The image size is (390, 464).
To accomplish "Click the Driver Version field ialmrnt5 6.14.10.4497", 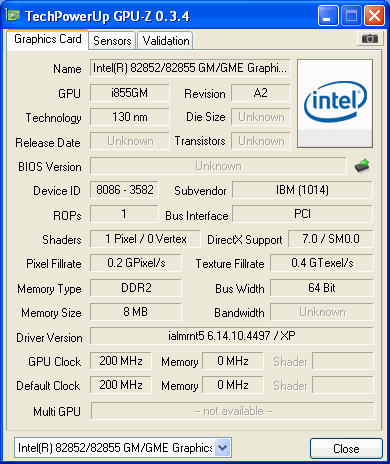I will tap(232, 336).
